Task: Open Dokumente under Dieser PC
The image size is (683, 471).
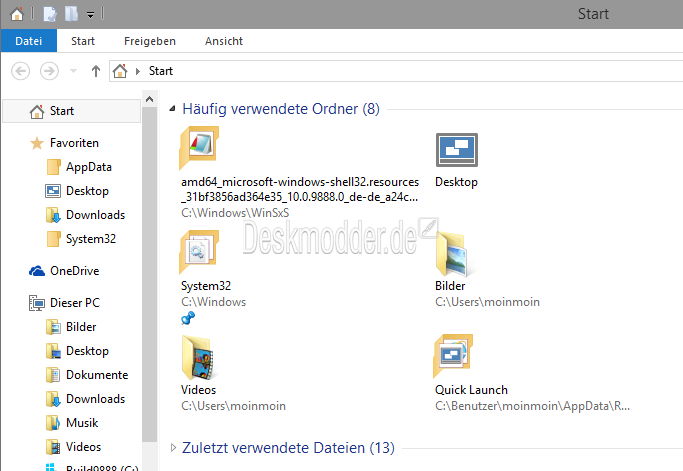Action: (97, 375)
